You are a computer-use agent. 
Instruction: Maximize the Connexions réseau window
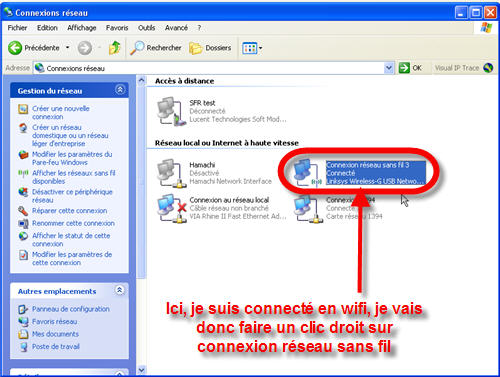coord(476,13)
